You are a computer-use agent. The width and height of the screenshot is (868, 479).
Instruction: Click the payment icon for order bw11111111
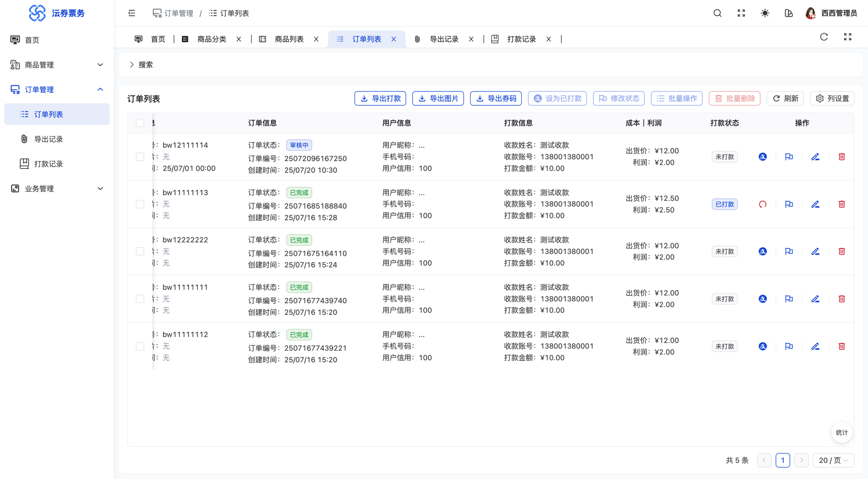click(x=762, y=299)
